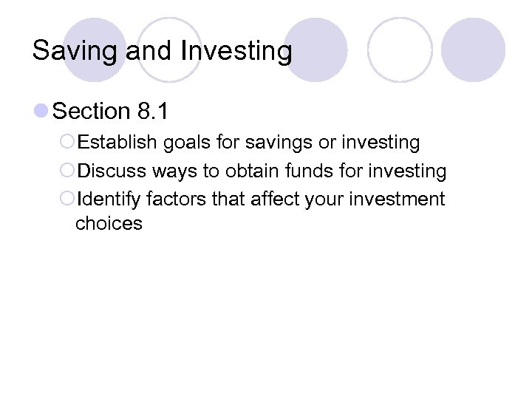This screenshot has width=532, height=399.
Task: Click the hollow bullet before "Establish goals"
Action: [68, 142]
